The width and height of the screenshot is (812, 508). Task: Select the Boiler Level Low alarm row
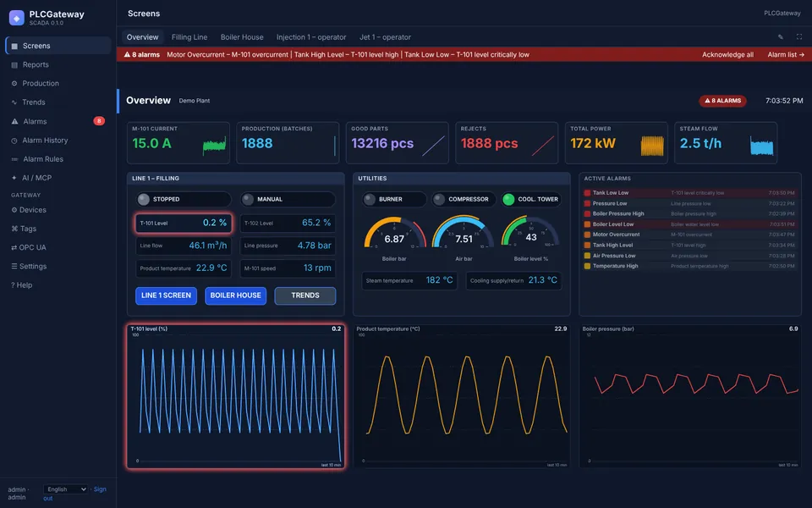pos(689,224)
